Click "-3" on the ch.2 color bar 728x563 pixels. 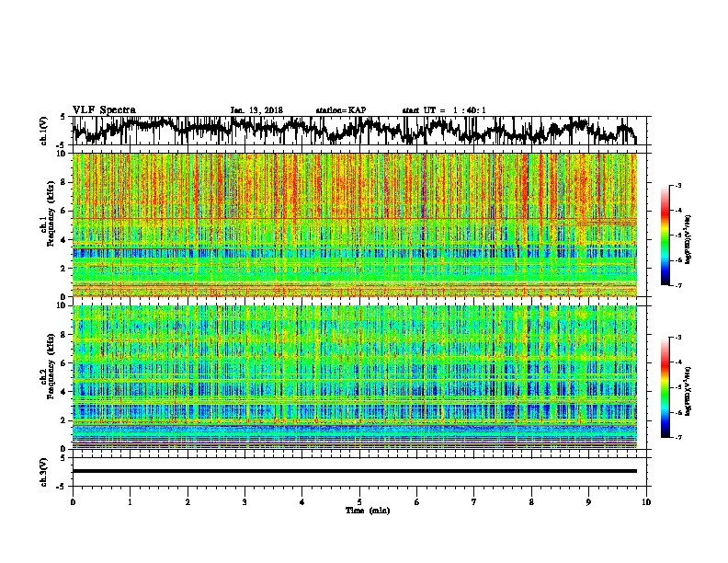(677, 338)
